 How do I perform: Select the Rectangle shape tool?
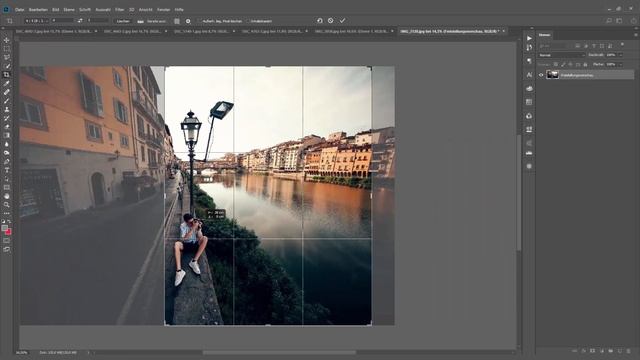[7, 187]
